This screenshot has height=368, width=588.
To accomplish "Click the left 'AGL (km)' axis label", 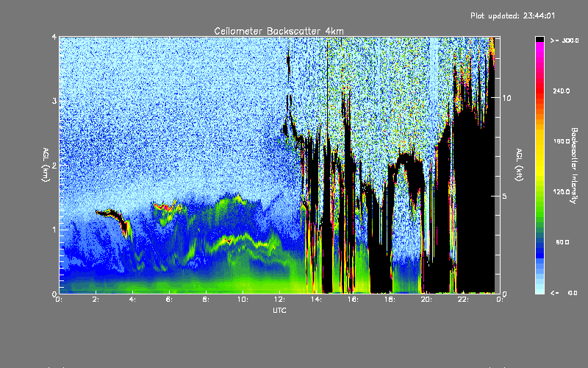I will (46, 165).
